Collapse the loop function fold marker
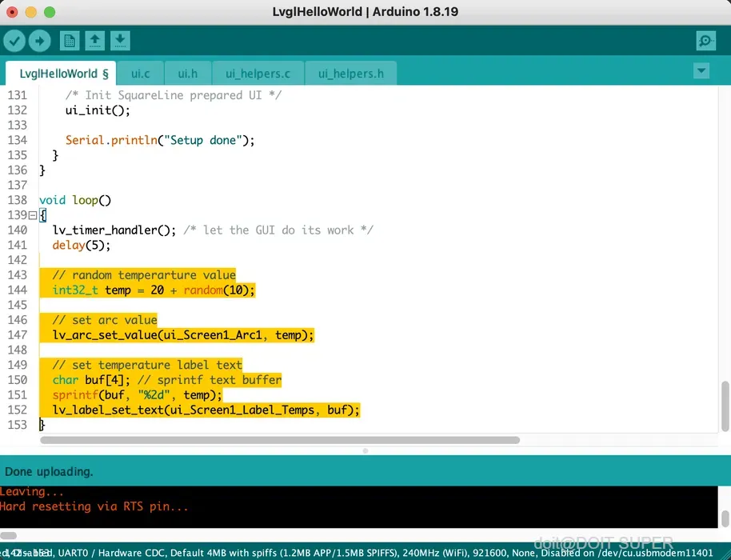The width and height of the screenshot is (731, 560). click(33, 215)
